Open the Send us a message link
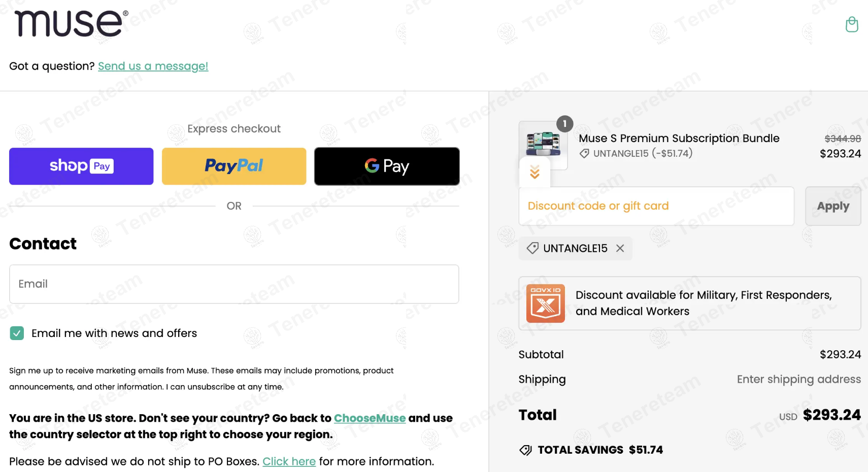The height and width of the screenshot is (472, 868). (153, 66)
